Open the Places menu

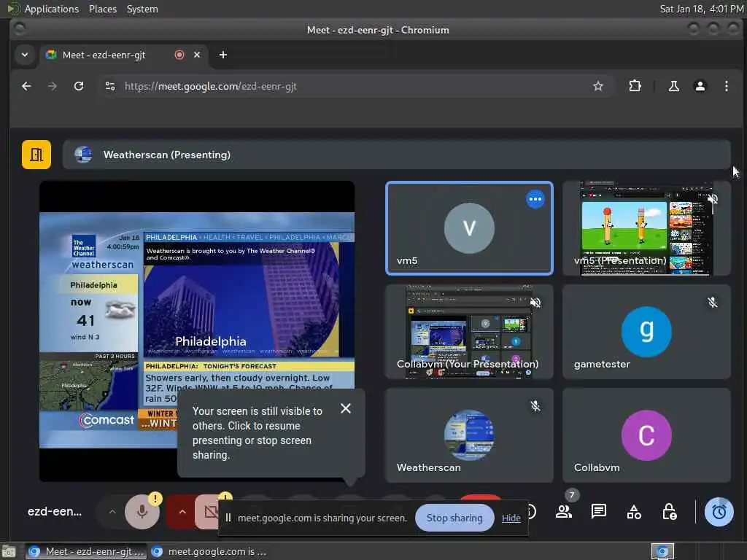(102, 9)
